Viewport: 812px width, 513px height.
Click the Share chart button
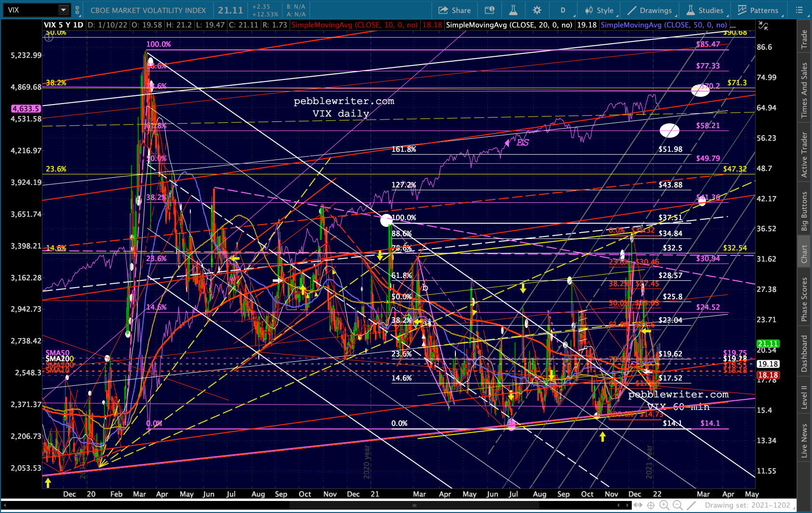[454, 10]
